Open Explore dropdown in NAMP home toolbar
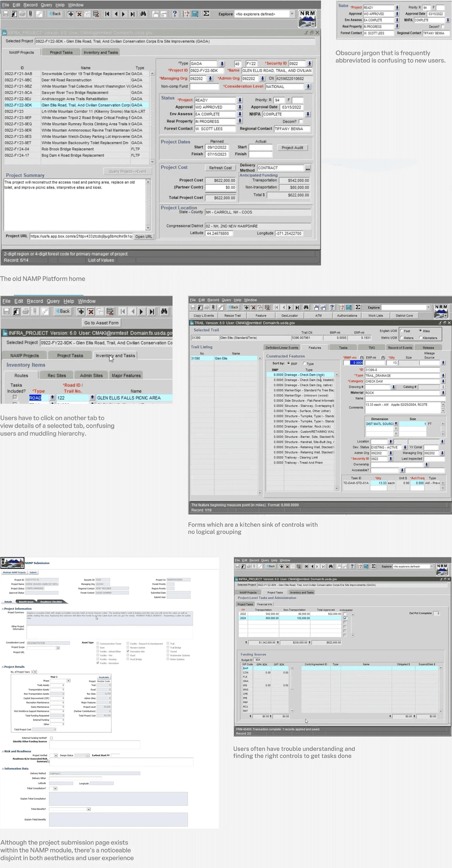 pos(292,14)
